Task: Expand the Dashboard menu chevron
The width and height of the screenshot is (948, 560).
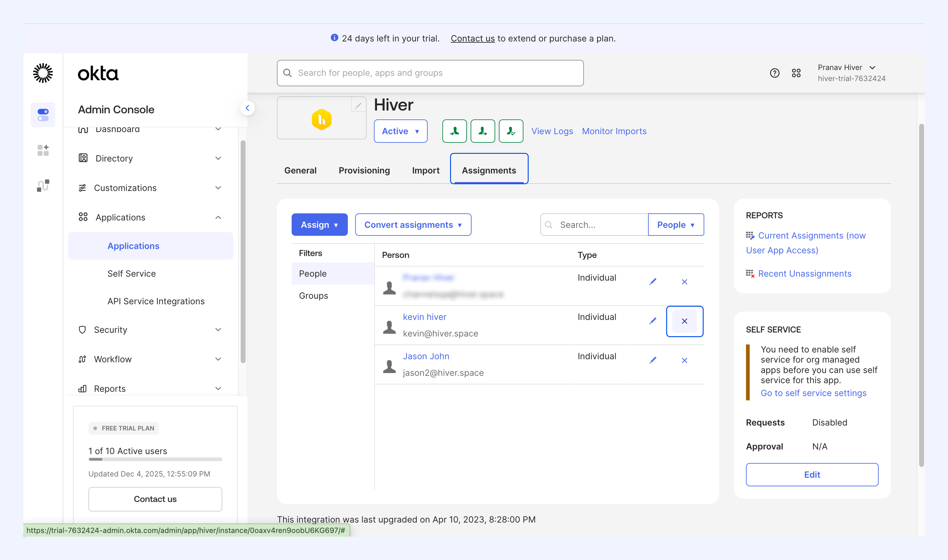Action: point(218,129)
